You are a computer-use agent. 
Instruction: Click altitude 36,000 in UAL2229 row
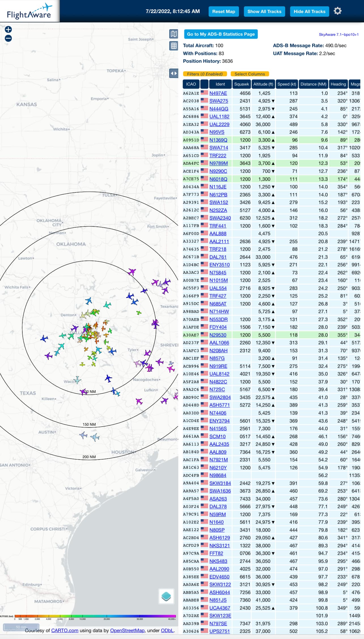coord(263,124)
